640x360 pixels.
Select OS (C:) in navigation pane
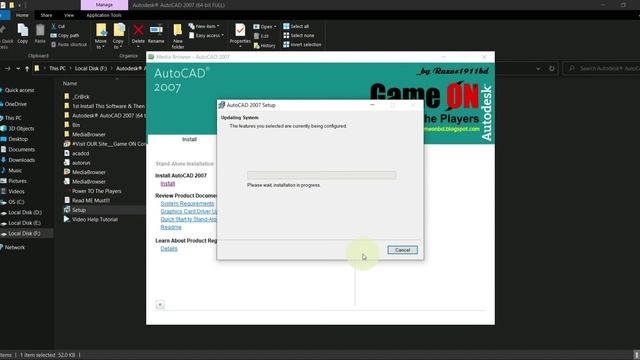click(16, 202)
